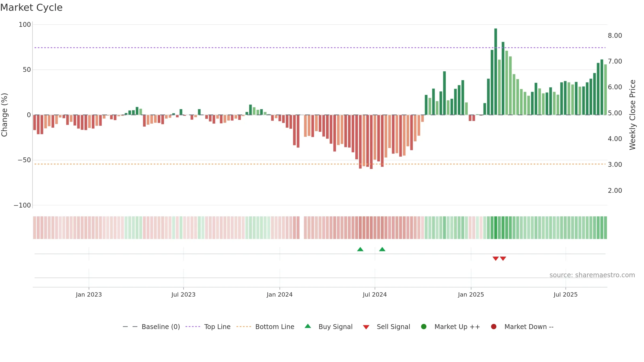Image resolution: width=644 pixels, height=362 pixels.
Task: Toggle the Bottom Line legend entry
Action: pos(265,327)
